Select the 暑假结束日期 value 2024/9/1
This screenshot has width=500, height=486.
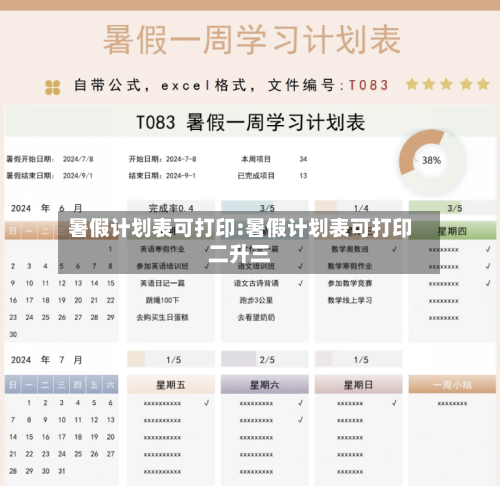(78, 176)
